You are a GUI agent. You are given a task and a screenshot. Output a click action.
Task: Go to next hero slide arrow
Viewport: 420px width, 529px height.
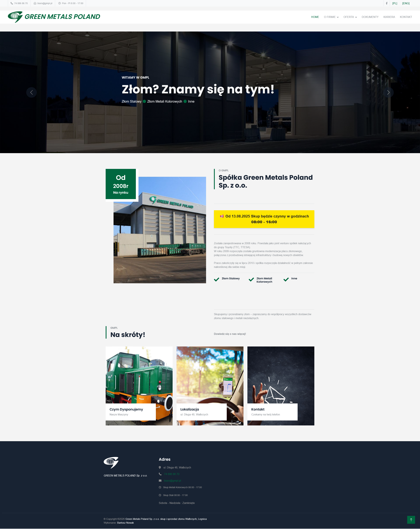(388, 93)
